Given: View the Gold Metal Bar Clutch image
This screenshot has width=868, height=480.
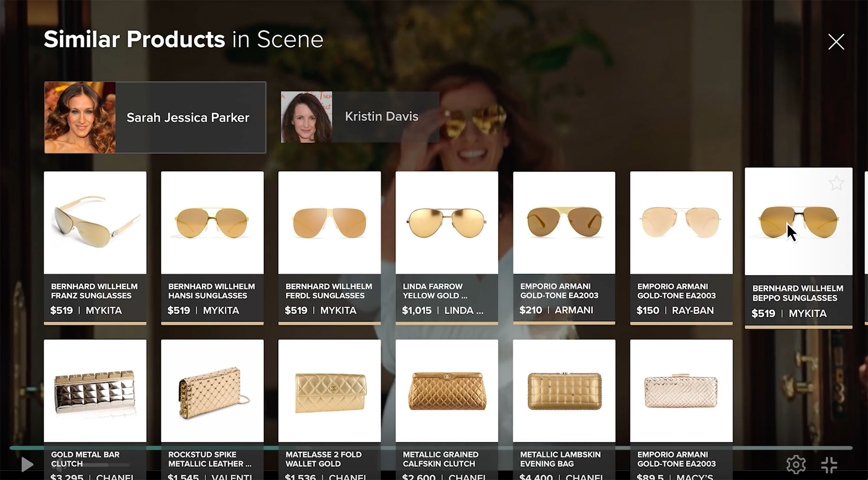Looking at the screenshot, I should [95, 391].
